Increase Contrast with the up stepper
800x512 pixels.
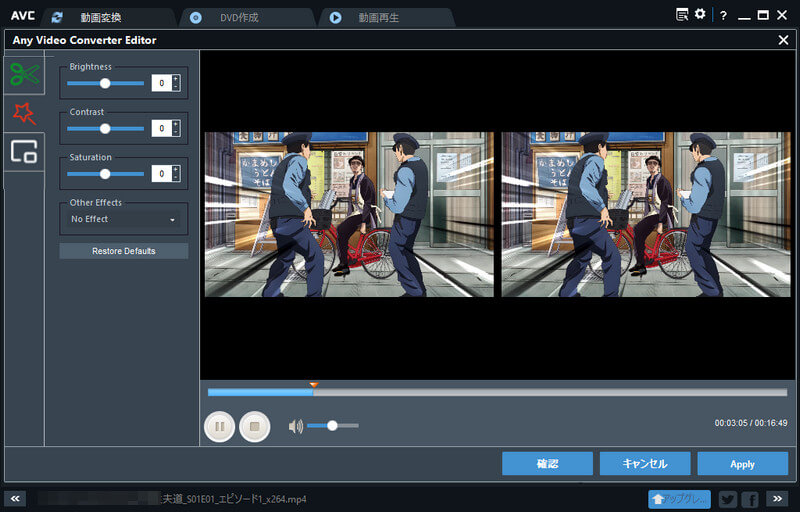tap(176, 124)
